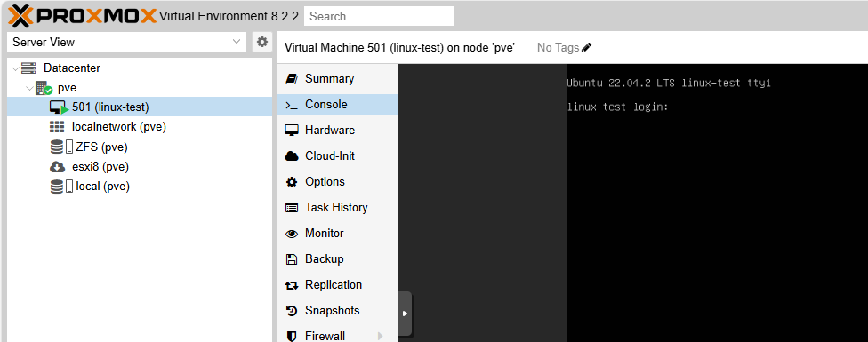Click the Backup floppy disk icon
868x342 pixels.
pos(291,259)
